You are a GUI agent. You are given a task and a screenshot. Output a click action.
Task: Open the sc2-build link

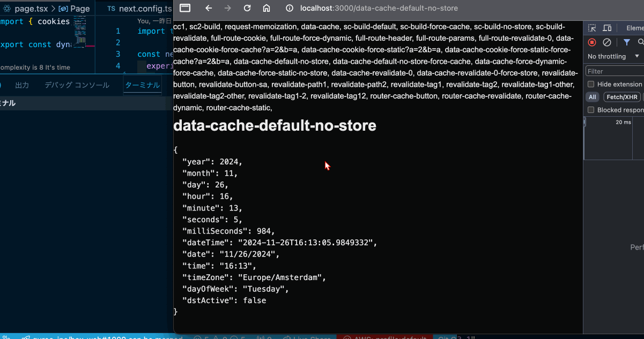pyautogui.click(x=205, y=26)
